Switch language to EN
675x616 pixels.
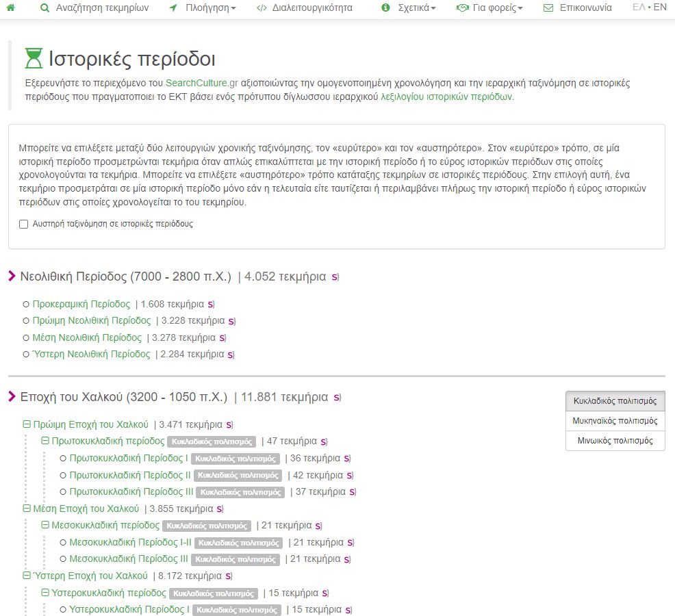pos(660,8)
